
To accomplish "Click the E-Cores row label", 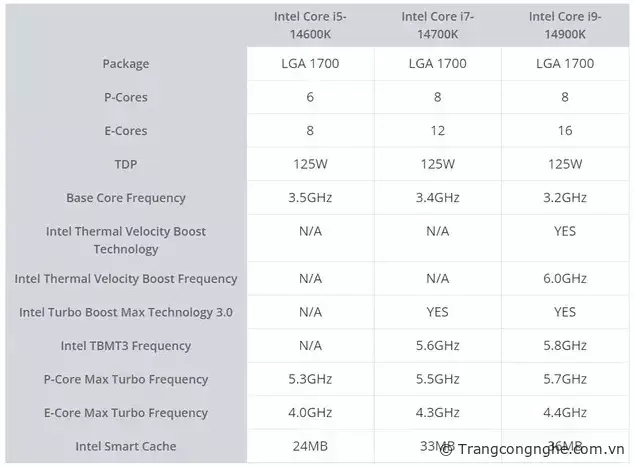I will (126, 131).
